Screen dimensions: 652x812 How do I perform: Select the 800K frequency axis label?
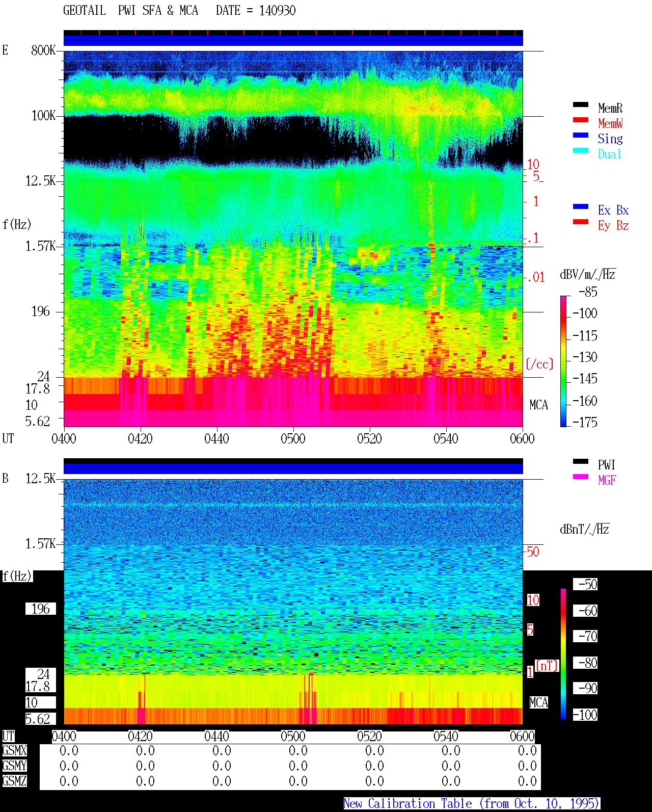point(43,50)
